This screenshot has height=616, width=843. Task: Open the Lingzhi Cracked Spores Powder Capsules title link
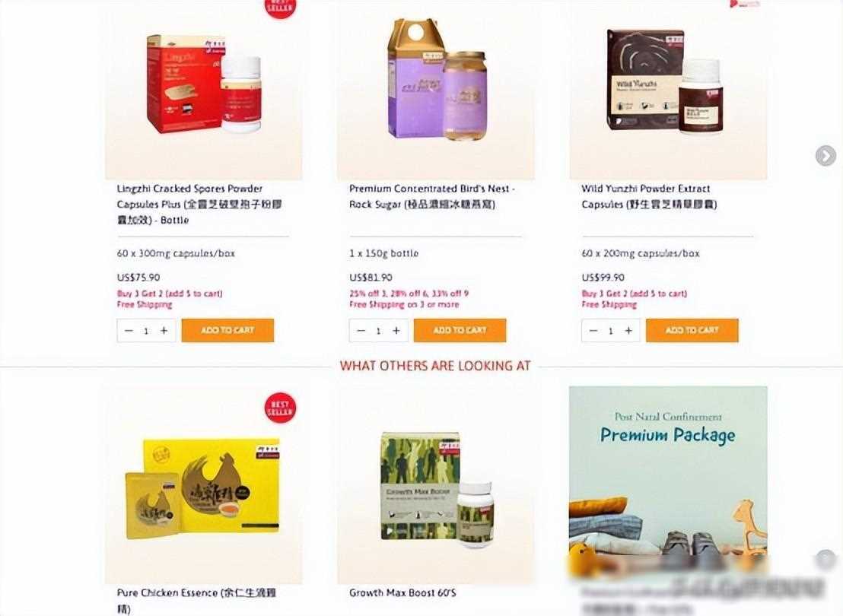point(199,205)
